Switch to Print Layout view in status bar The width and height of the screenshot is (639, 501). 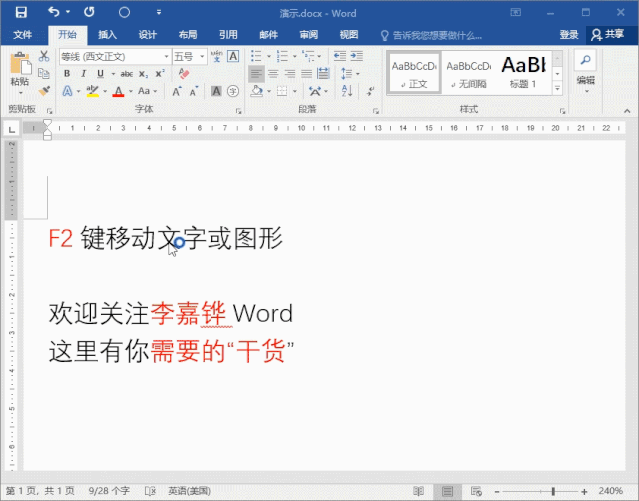tap(447, 491)
